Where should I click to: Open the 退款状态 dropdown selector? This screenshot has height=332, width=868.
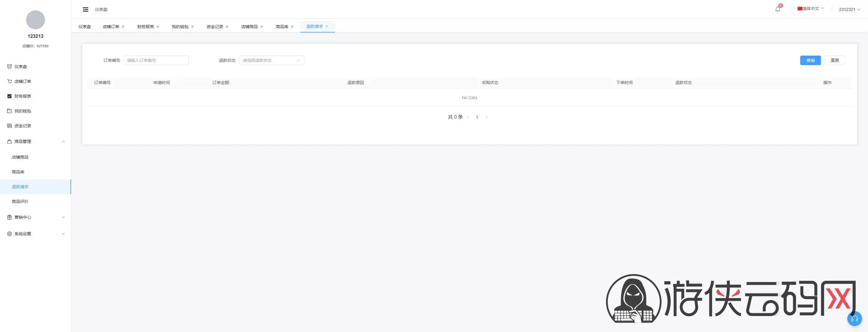(x=272, y=60)
